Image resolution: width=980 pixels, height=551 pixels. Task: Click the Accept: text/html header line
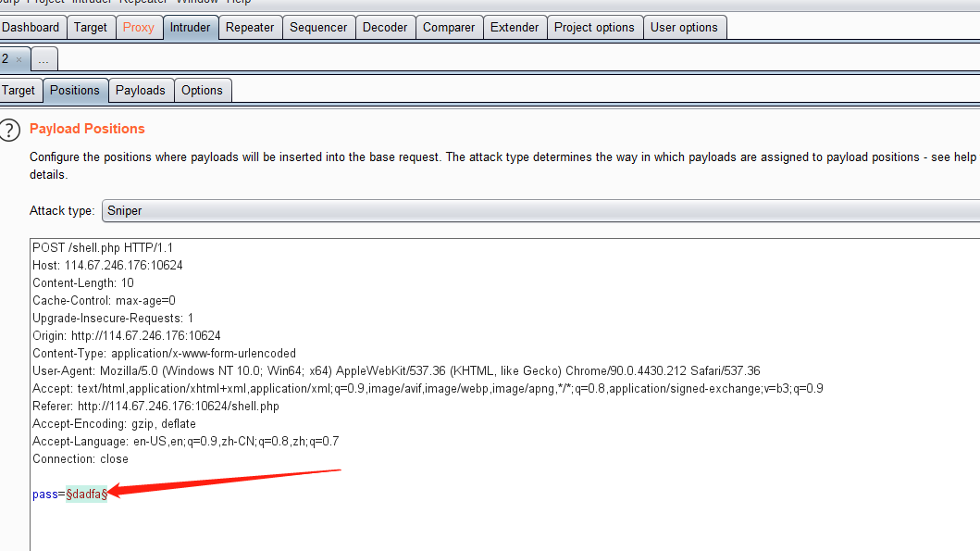428,388
